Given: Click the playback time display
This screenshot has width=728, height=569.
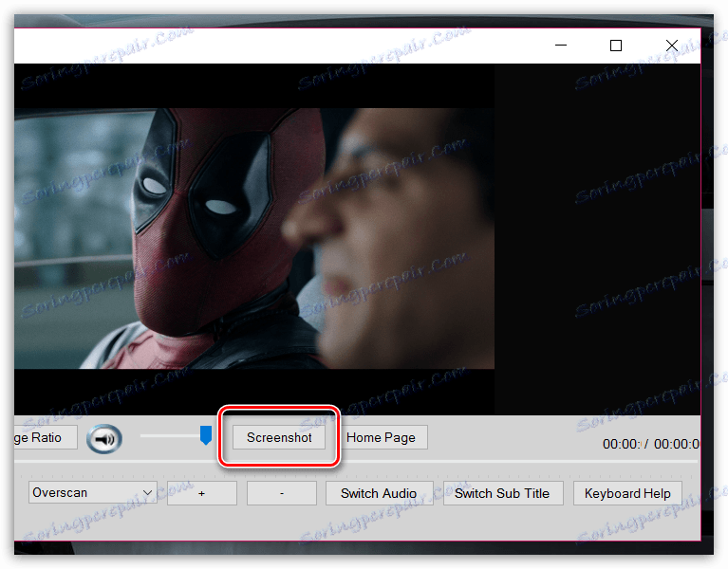Looking at the screenshot, I should pyautogui.click(x=650, y=444).
